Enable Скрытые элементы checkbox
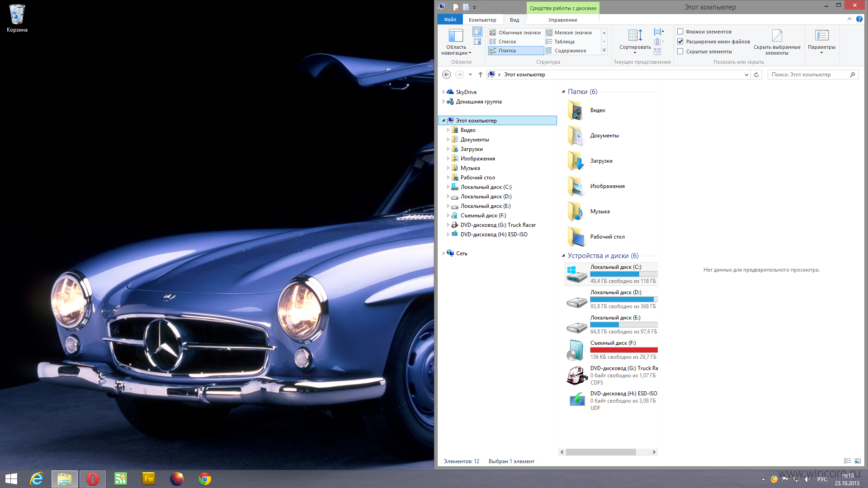The width and height of the screenshot is (868, 488). tap(680, 52)
